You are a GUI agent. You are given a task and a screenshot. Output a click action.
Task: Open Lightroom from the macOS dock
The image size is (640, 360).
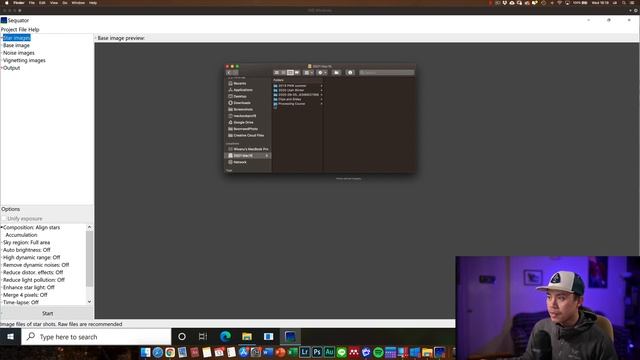(x=304, y=352)
